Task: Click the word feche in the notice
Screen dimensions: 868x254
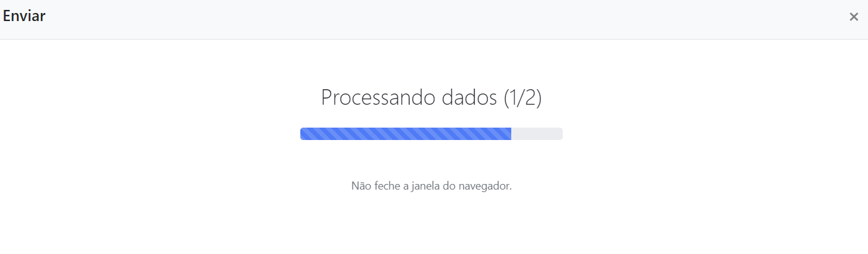Action: pyautogui.click(x=386, y=185)
